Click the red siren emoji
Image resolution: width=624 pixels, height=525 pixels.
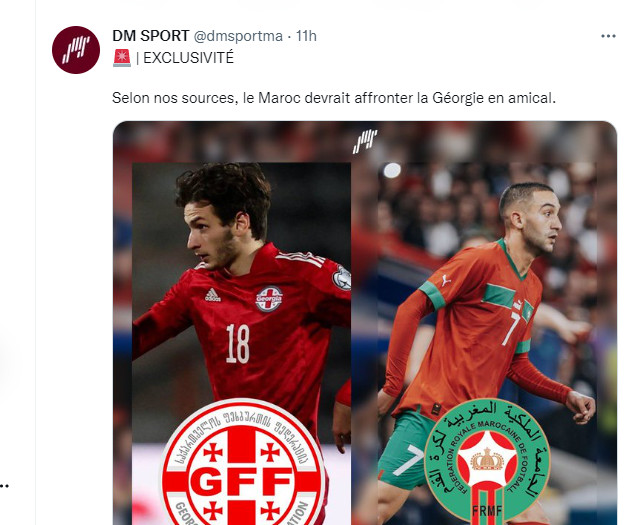click(x=122, y=58)
